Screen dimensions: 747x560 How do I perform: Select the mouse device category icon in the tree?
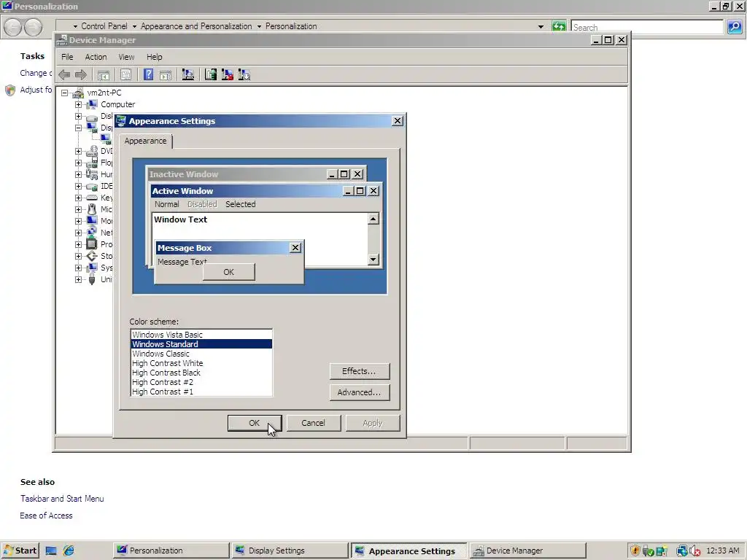[x=92, y=209]
